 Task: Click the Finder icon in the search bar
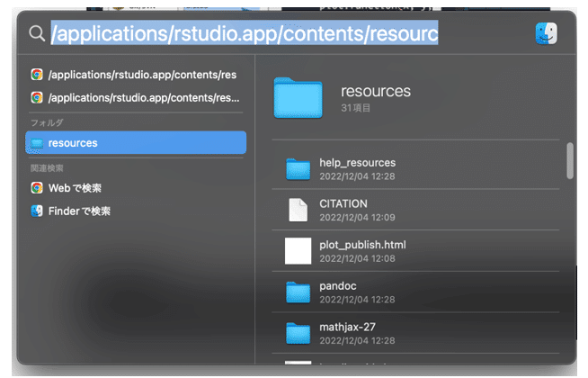pos(546,33)
